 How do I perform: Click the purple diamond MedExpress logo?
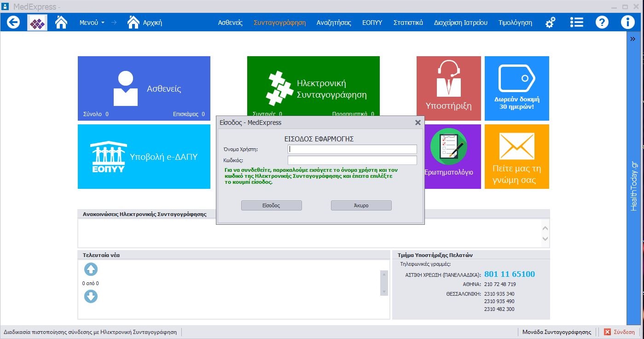click(37, 22)
